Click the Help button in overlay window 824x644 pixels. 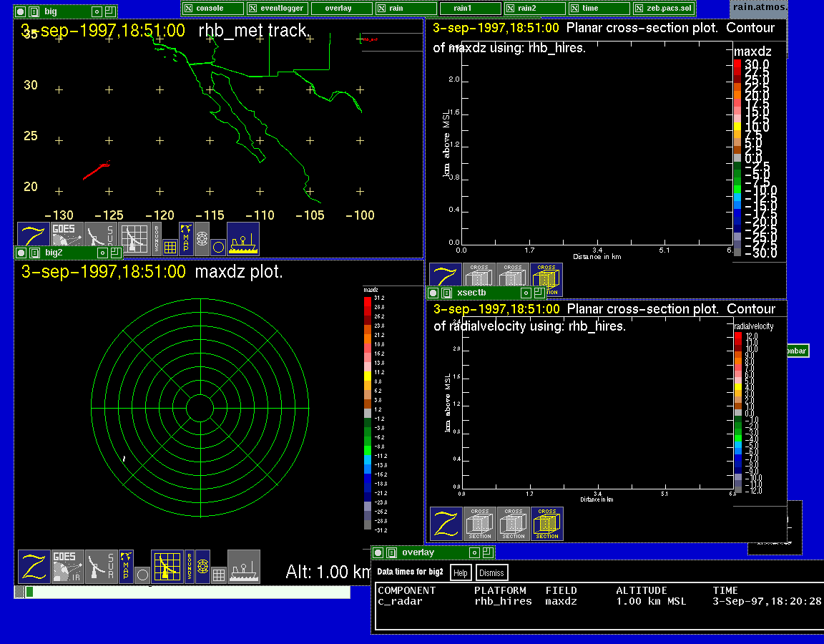pos(461,572)
